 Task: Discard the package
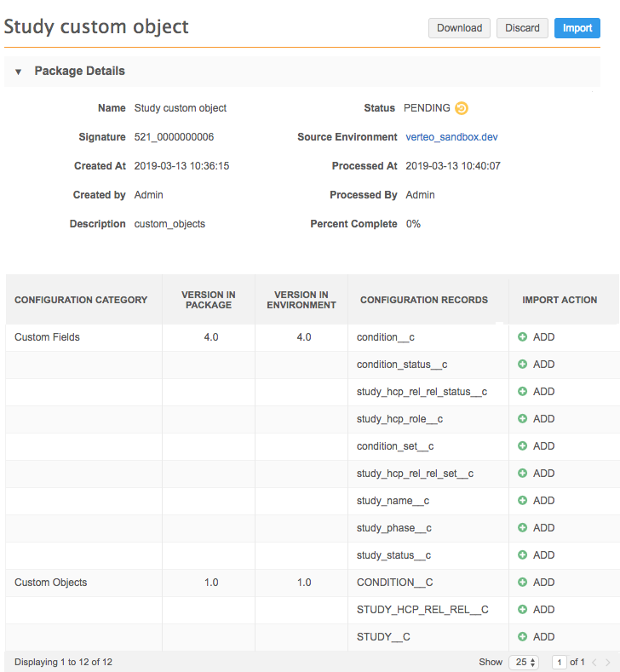coord(522,28)
